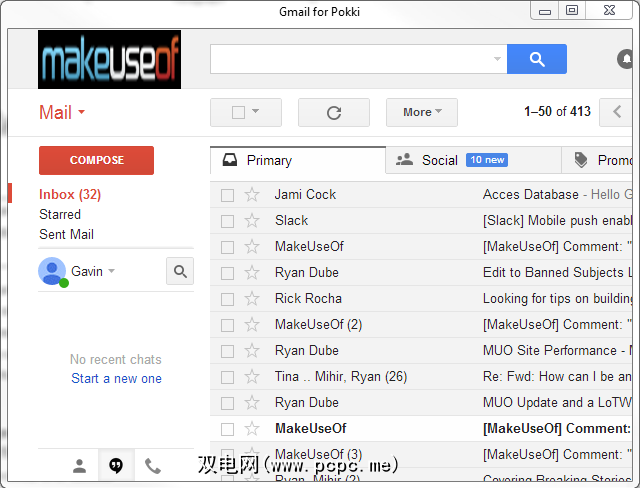Click the 1–50 of 413 counter

pos(558,111)
